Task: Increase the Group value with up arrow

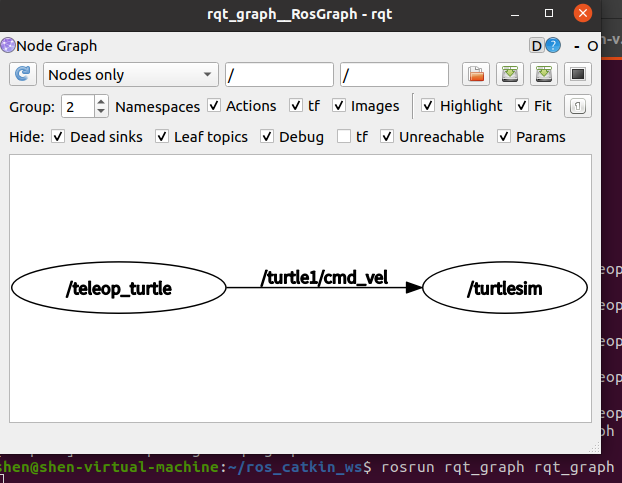Action: point(101,101)
